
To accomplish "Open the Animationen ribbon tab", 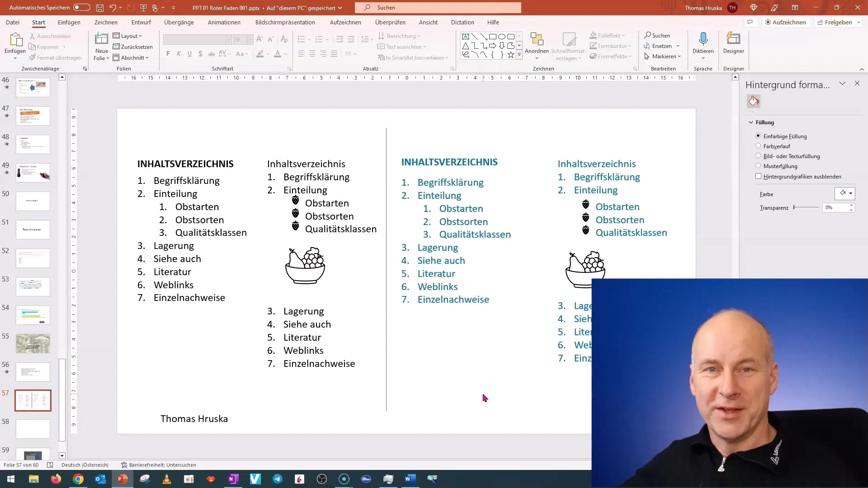I will [x=224, y=22].
